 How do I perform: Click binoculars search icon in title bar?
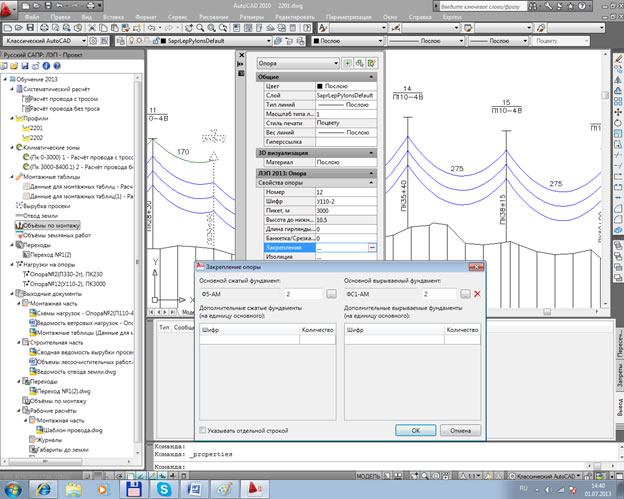click(532, 6)
